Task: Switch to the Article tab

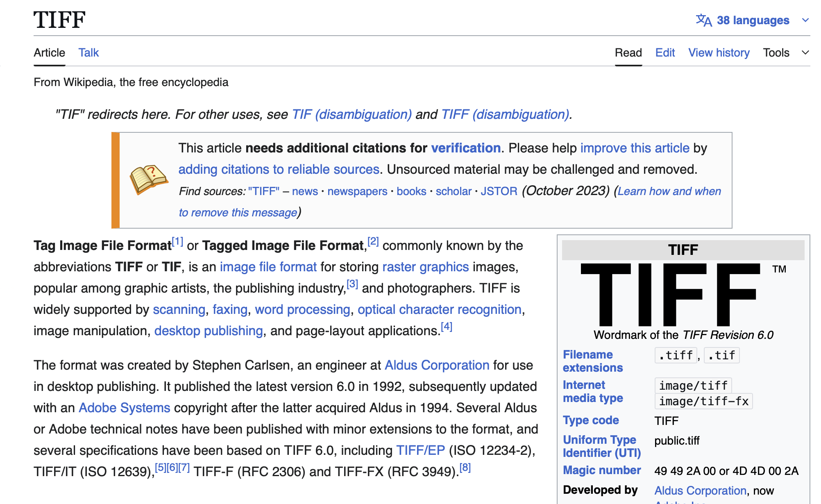Action: pyautogui.click(x=49, y=52)
